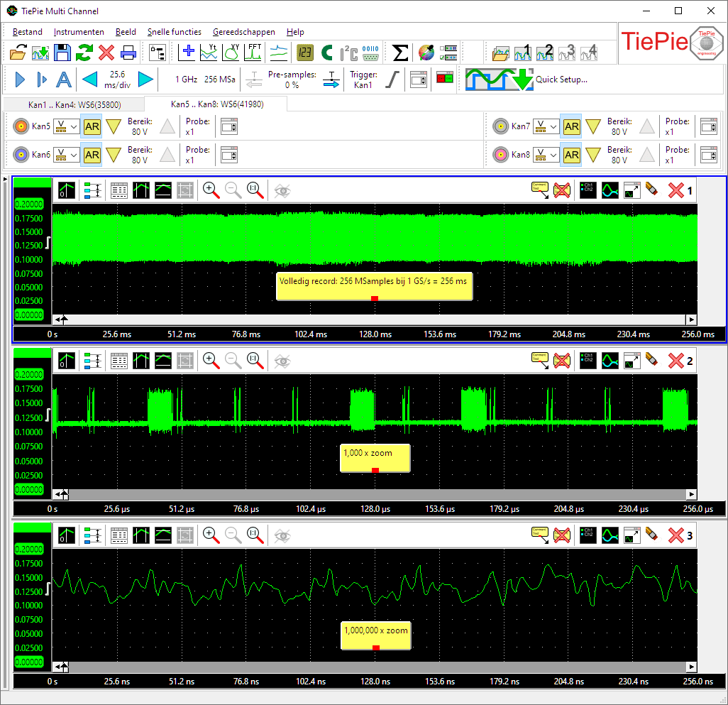Open the color wheel settings icon
The image size is (728, 705).
[425, 52]
